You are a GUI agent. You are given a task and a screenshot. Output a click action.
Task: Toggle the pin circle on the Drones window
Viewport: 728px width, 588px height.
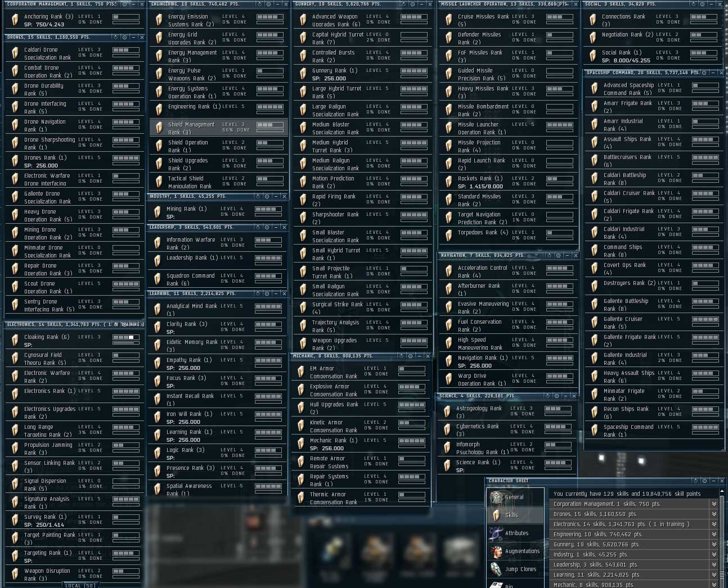pos(124,37)
